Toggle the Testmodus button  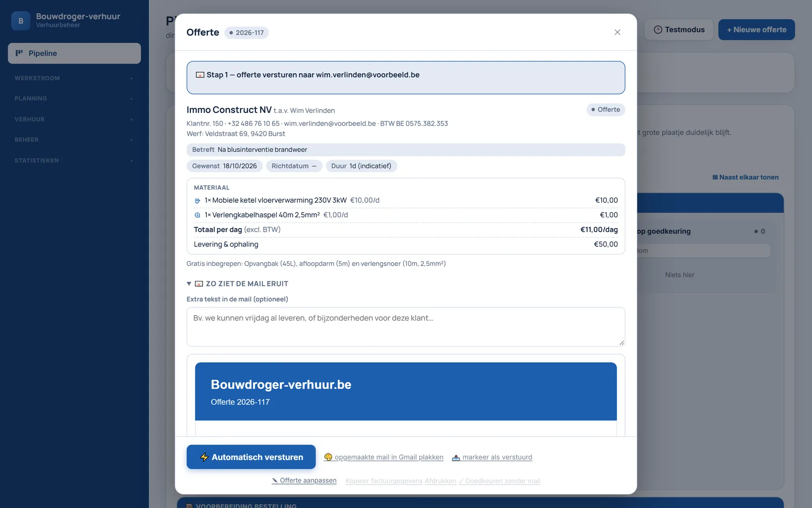(679, 29)
